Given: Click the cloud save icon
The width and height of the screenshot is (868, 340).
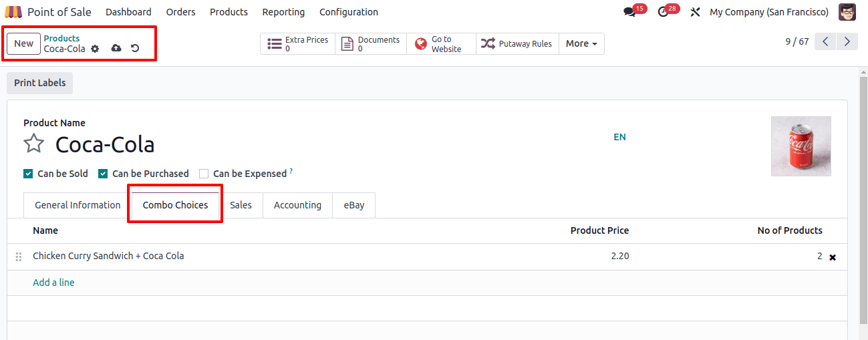Looking at the screenshot, I should point(116,49).
